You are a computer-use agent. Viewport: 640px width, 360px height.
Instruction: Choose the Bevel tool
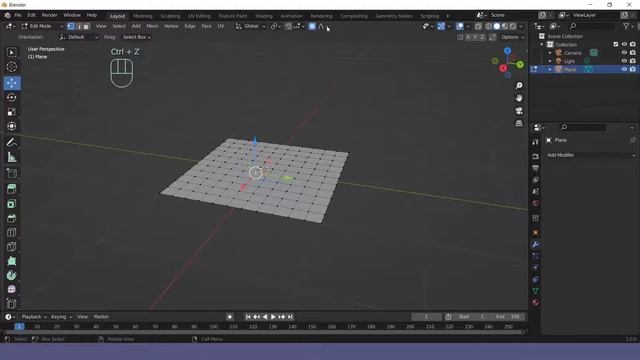pyautogui.click(x=11, y=218)
